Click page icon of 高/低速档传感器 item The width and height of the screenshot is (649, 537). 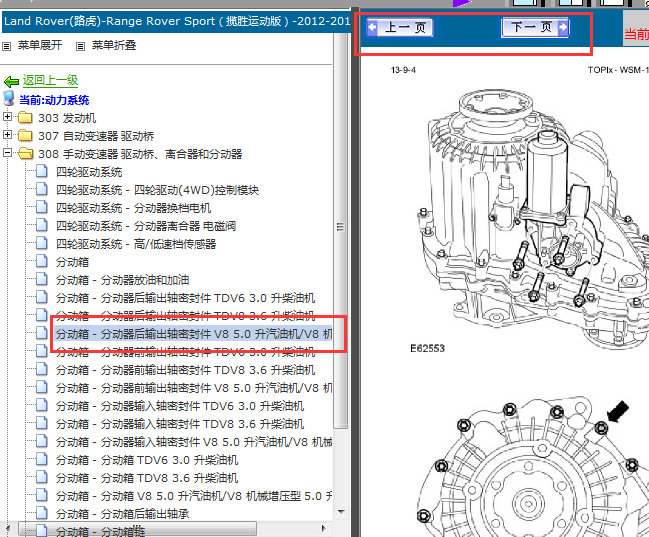(x=42, y=243)
